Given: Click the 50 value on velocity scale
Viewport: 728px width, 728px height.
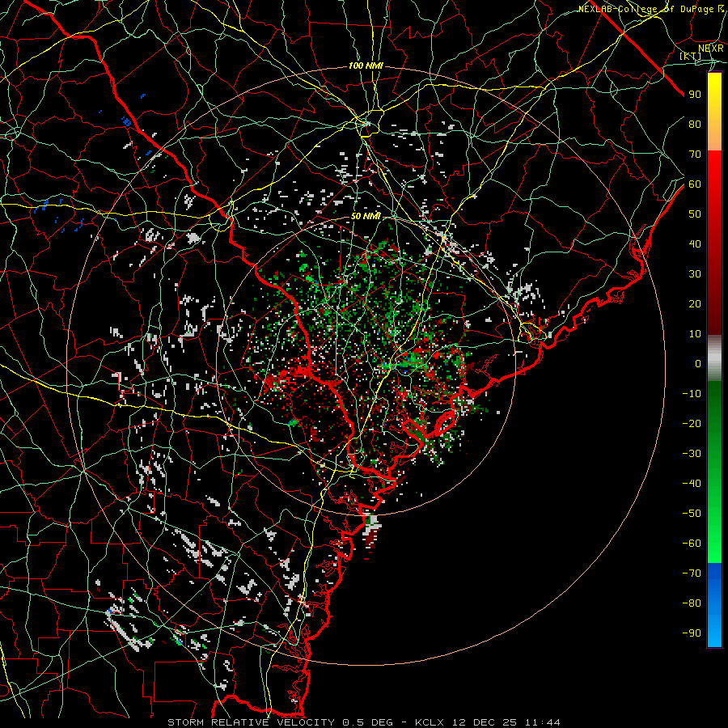Looking at the screenshot, I should click(695, 214).
